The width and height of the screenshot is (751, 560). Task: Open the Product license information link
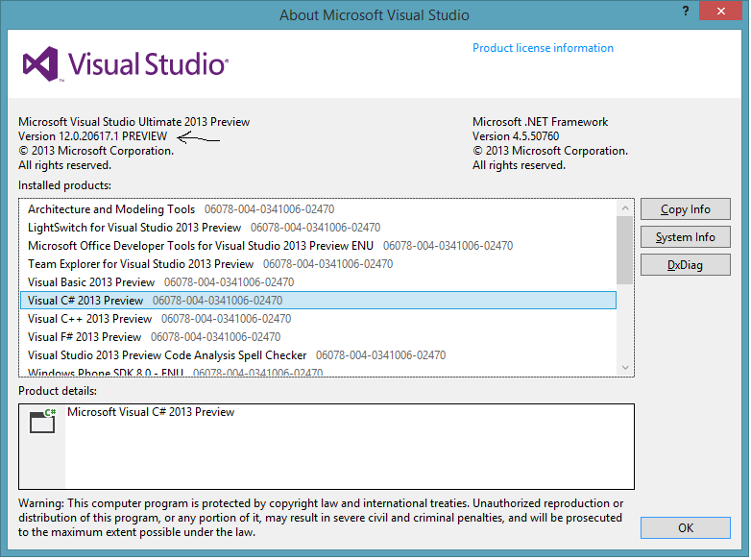[x=543, y=48]
